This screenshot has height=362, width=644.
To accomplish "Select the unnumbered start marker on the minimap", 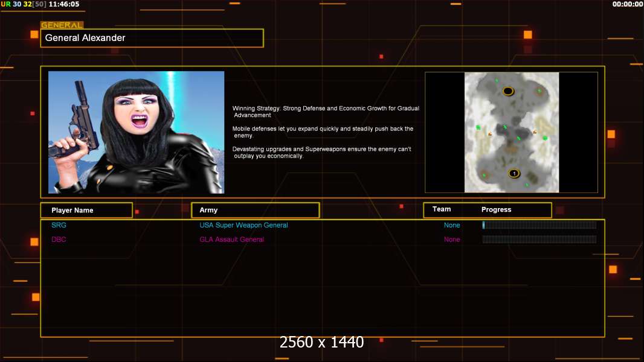I will click(508, 91).
